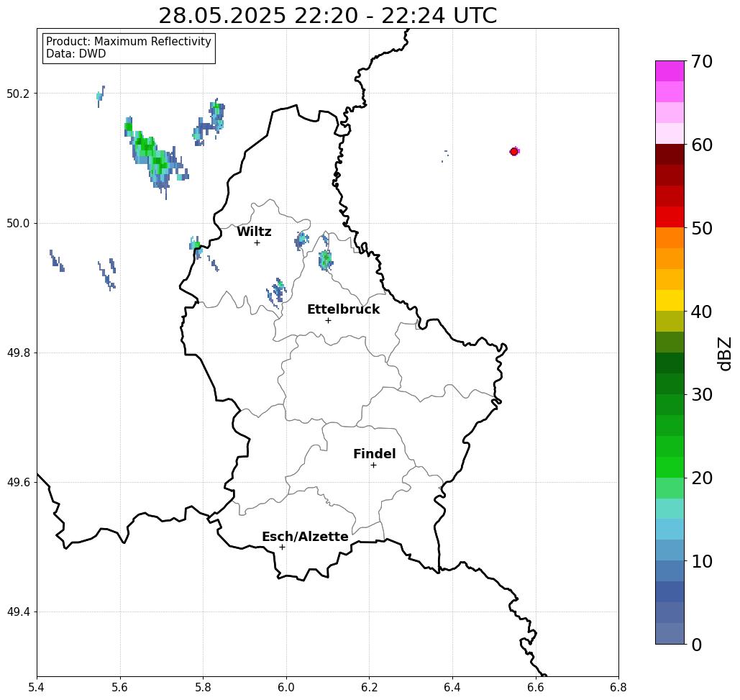This screenshot has height=700, width=740.
Task: Click the title "28.05.2025 22:20 - 22:24 UTC"
Action: (x=327, y=16)
